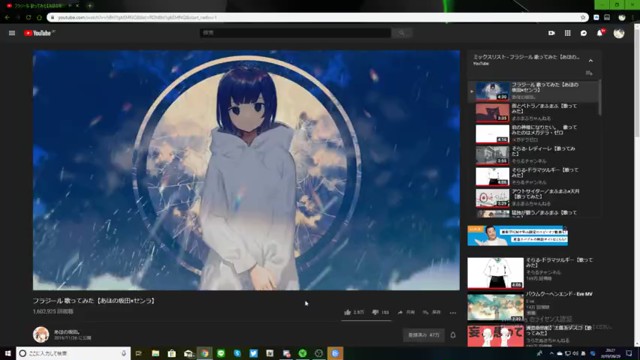Open the Windows action center icon
Image resolution: width=640 pixels, height=360 pixels.
629,353
